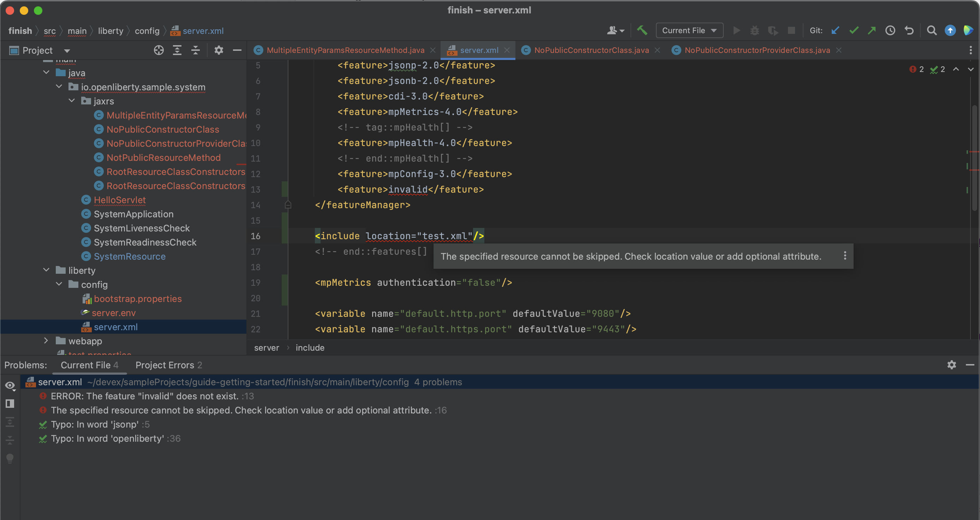
Task: Click the Git rollback icon
Action: pos(909,30)
